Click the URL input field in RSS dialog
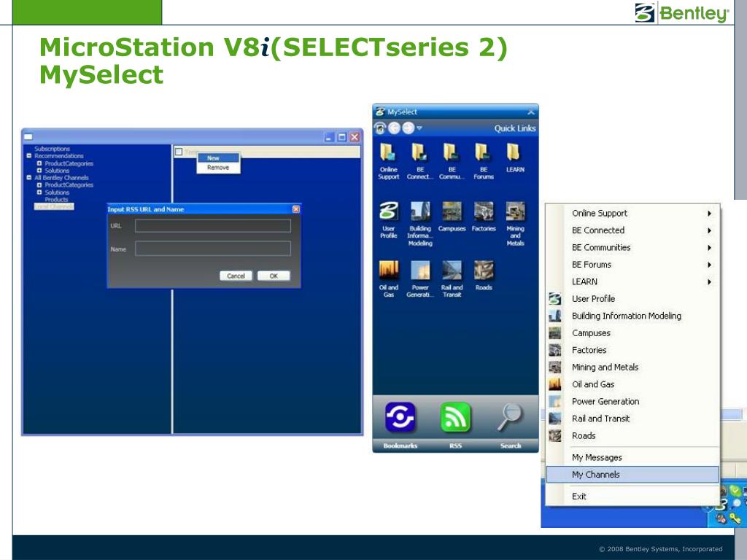747x560 pixels. tap(213, 226)
